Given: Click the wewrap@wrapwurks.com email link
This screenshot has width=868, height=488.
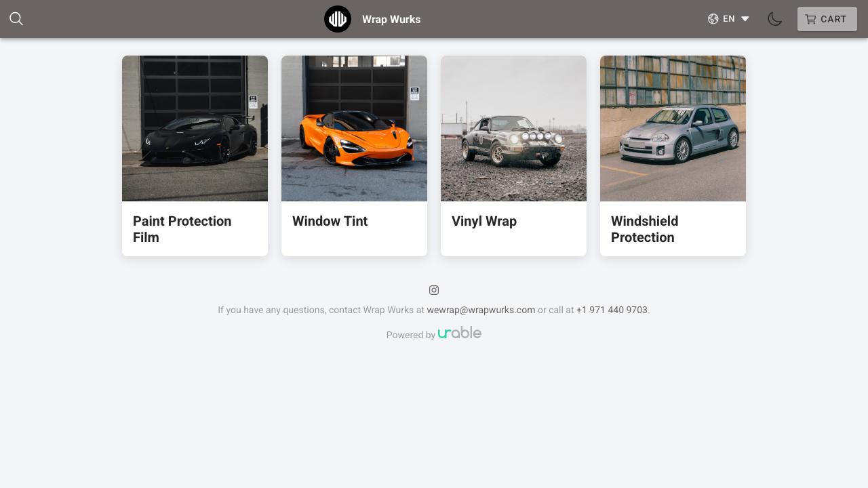Looking at the screenshot, I should [x=481, y=310].
